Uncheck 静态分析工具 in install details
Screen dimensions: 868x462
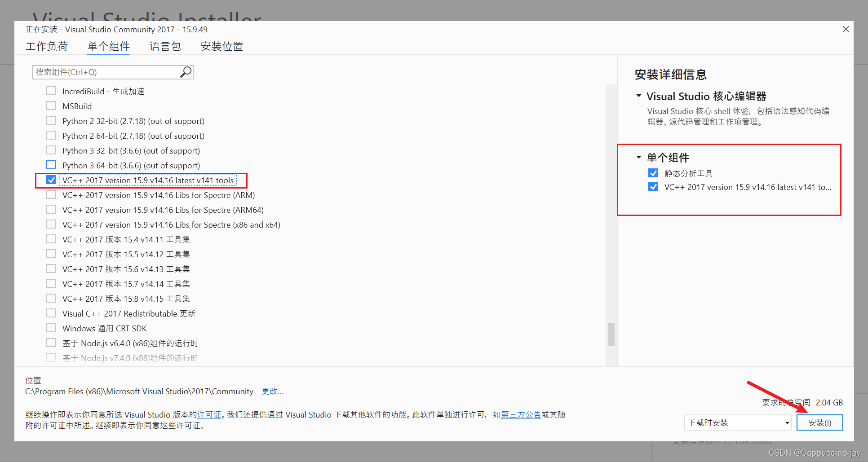pyautogui.click(x=653, y=173)
